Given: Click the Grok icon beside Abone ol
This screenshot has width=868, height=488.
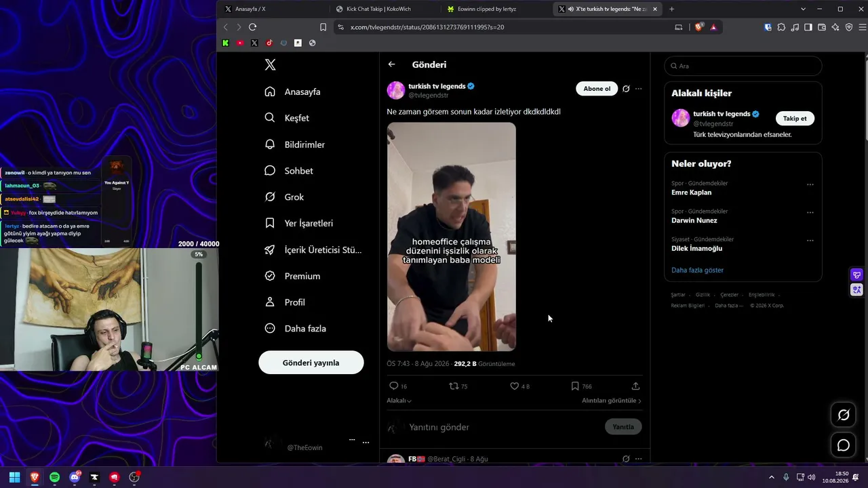Looking at the screenshot, I should click(x=626, y=89).
